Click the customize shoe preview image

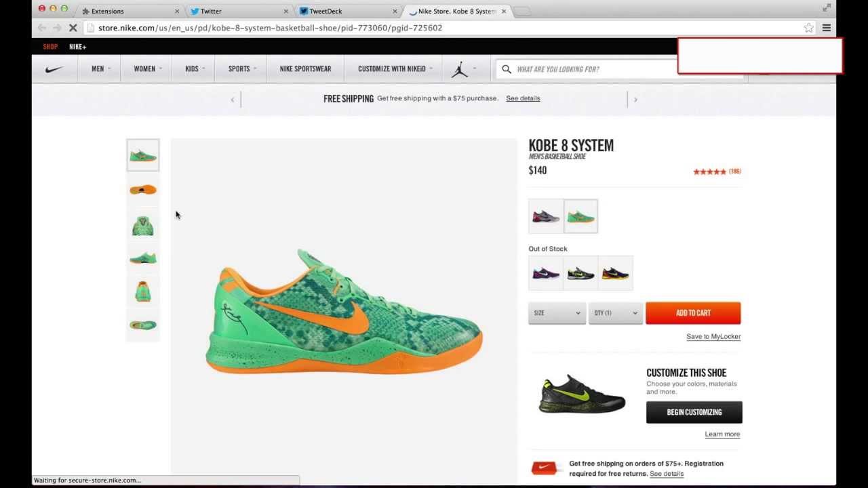[583, 394]
